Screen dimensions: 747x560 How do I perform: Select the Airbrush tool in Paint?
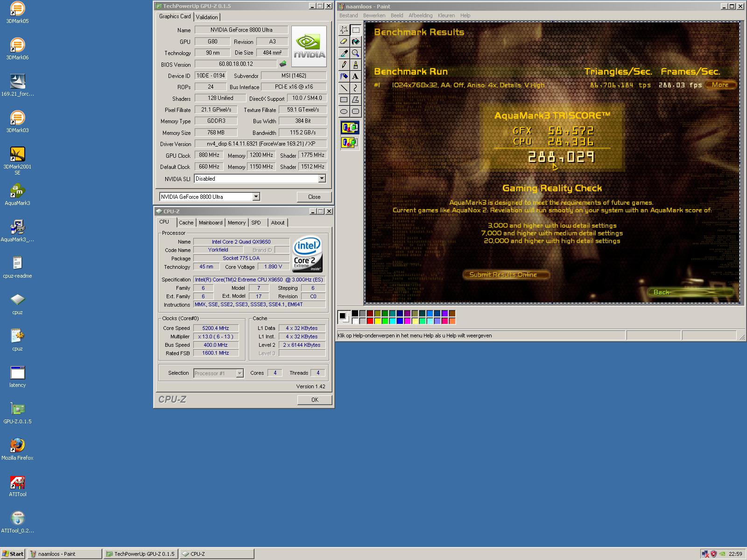tap(344, 76)
